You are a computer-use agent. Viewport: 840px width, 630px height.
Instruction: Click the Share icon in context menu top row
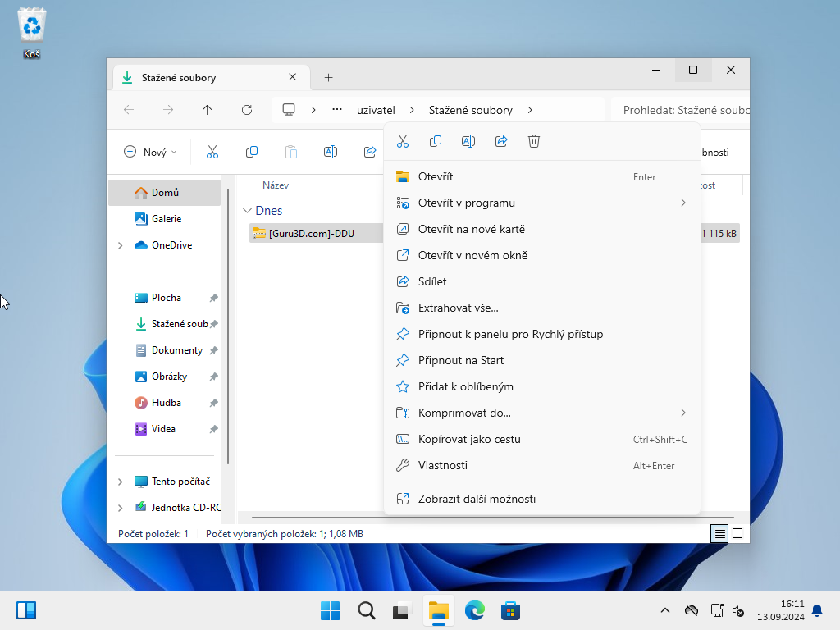501,141
